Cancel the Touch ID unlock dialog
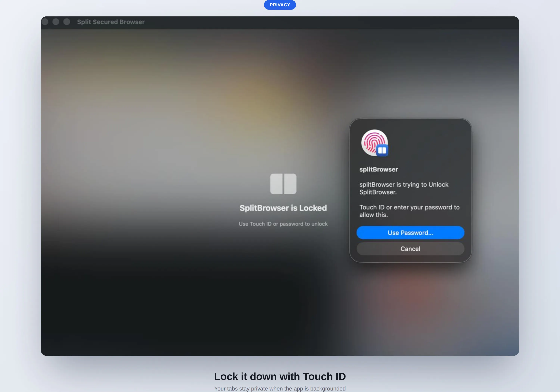This screenshot has height=392, width=560. 410,249
